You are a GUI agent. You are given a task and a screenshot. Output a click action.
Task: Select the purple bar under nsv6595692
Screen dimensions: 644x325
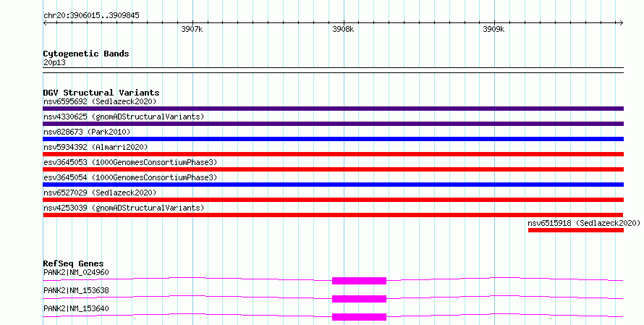point(333,109)
